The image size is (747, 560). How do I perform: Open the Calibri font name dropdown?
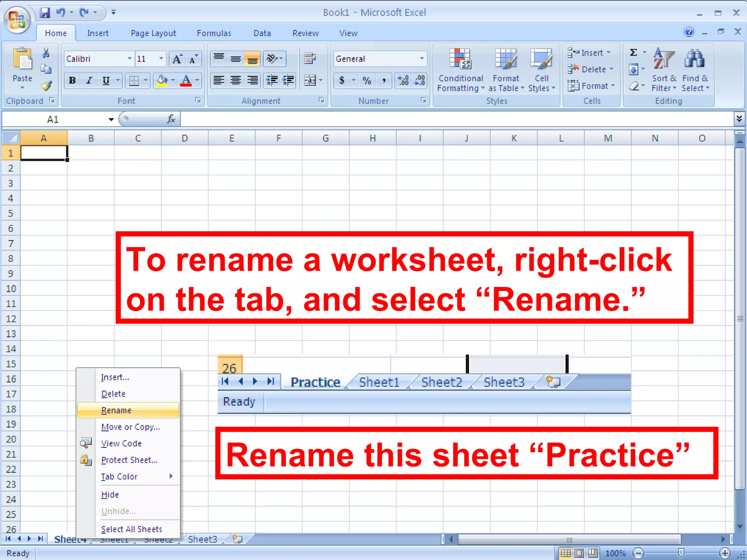click(129, 59)
